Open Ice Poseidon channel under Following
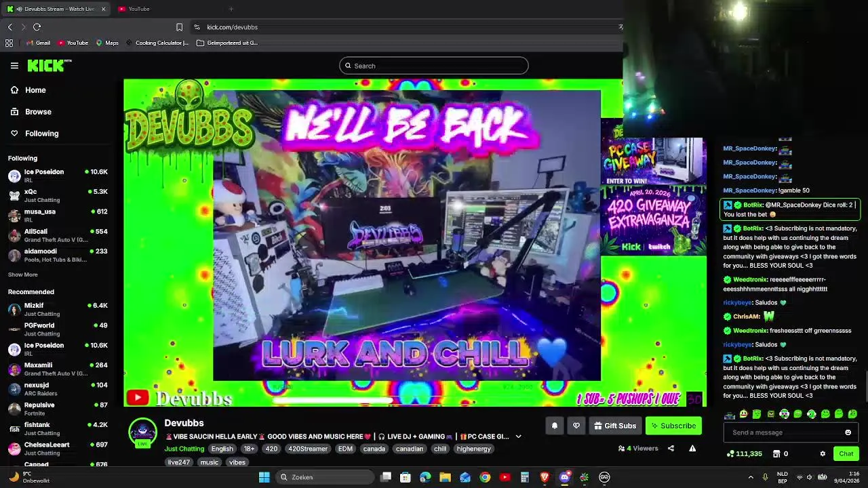 tap(58, 176)
